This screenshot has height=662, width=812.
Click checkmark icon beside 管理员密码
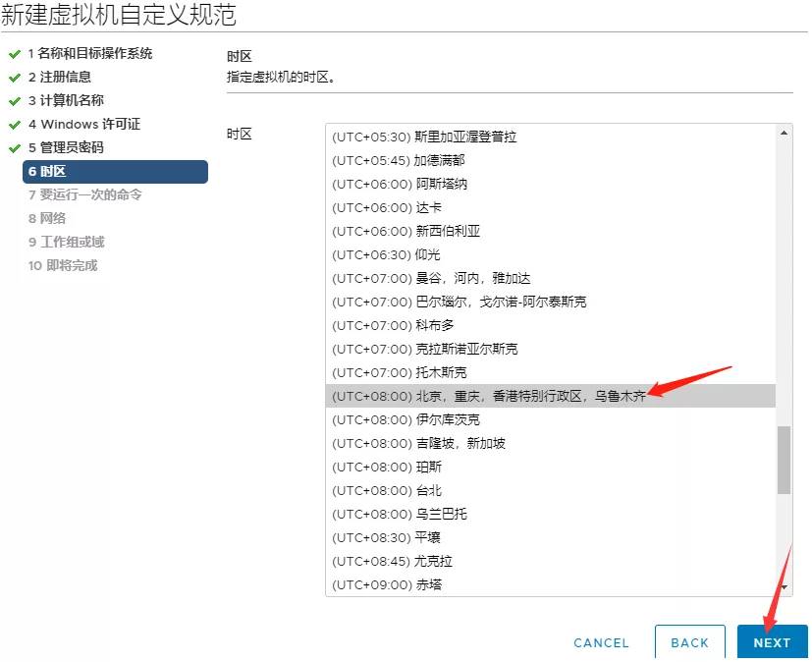[x=15, y=147]
